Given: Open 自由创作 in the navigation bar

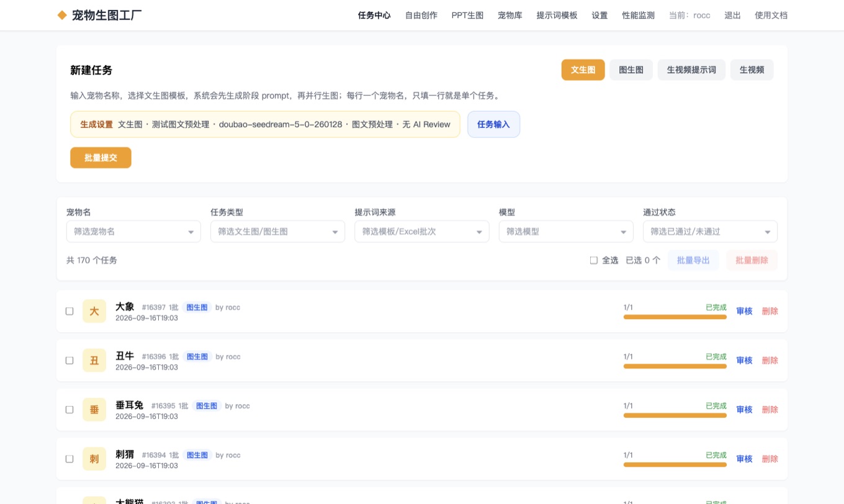Looking at the screenshot, I should (x=421, y=16).
